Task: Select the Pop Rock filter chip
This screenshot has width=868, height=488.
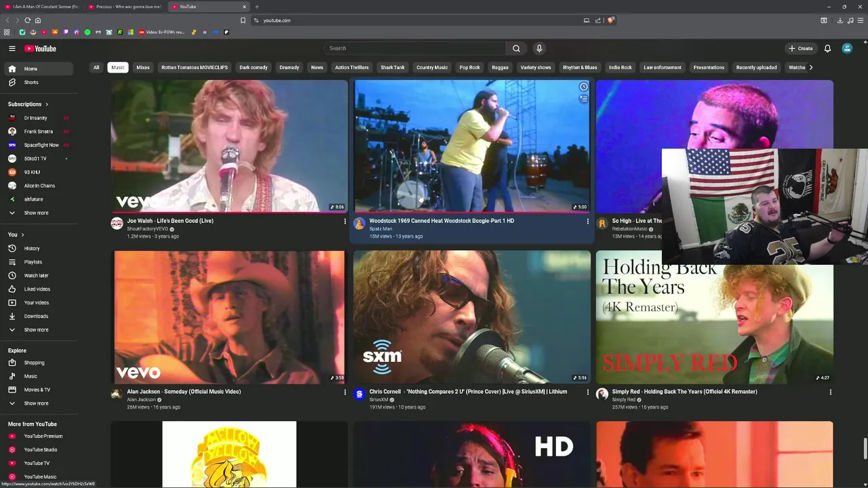Action: coord(469,67)
